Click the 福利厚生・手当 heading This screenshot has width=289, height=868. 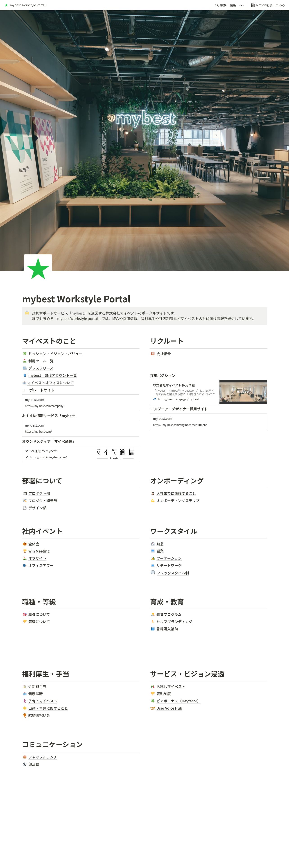click(x=46, y=674)
